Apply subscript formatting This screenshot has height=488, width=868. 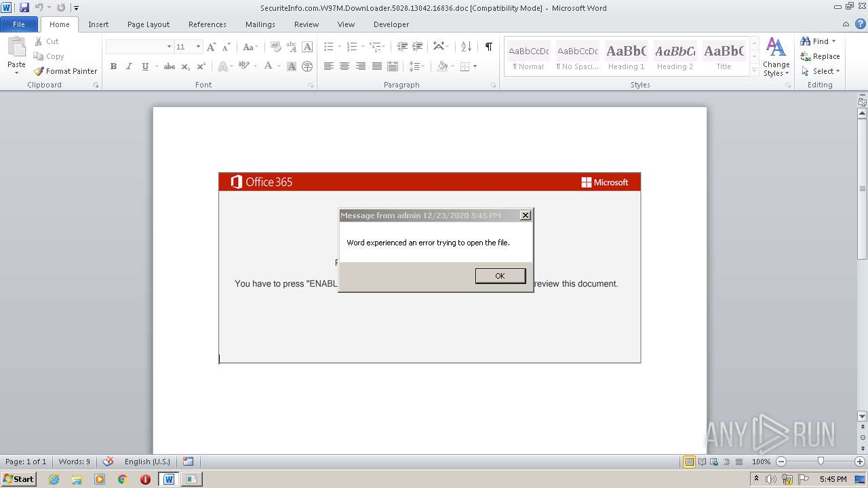tap(186, 66)
